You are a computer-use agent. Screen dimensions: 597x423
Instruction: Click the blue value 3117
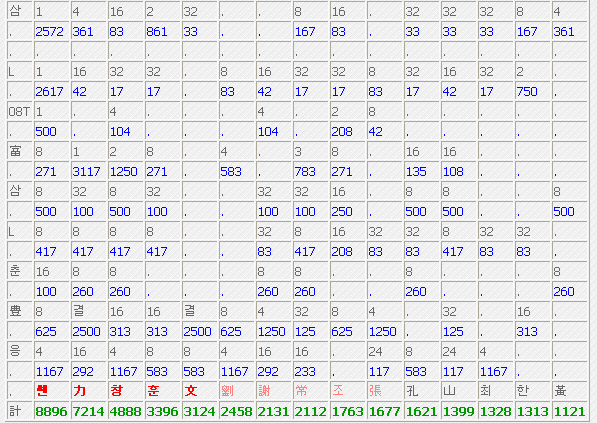pos(86,172)
